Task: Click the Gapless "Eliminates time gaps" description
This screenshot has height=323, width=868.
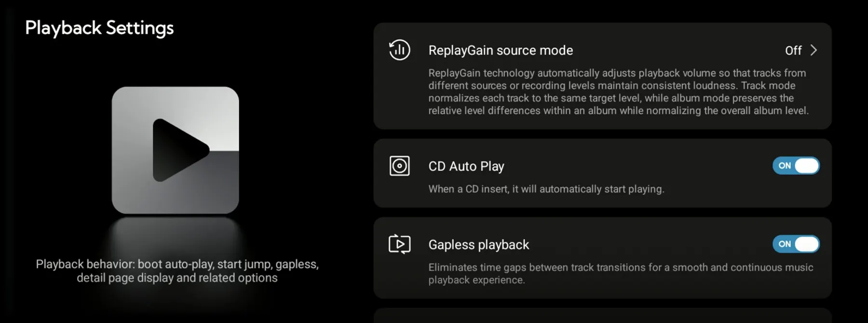Action: tap(621, 273)
